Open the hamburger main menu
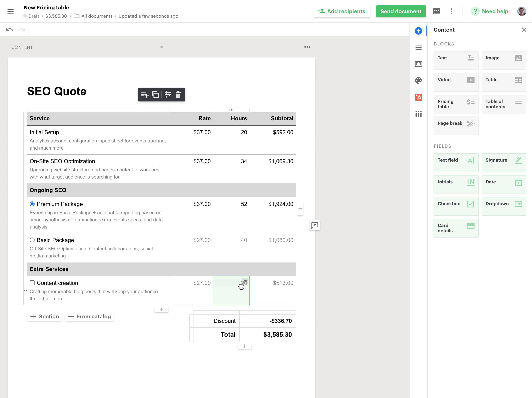The width and height of the screenshot is (532, 398). (10, 11)
